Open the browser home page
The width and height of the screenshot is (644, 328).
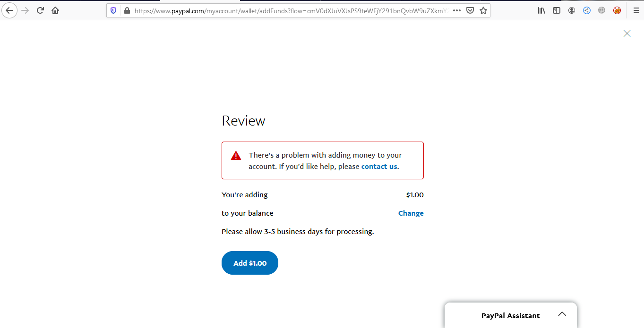pos(55,10)
